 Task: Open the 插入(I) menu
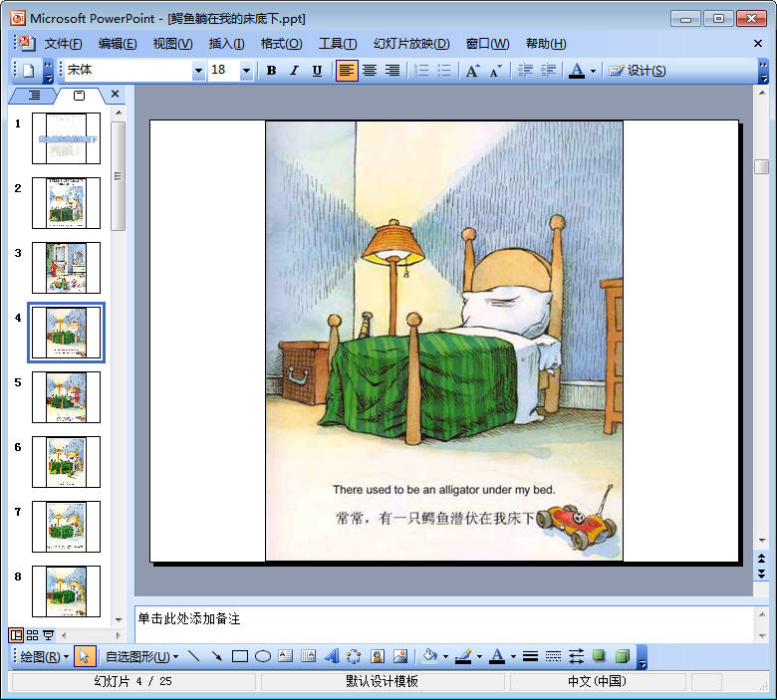point(226,44)
